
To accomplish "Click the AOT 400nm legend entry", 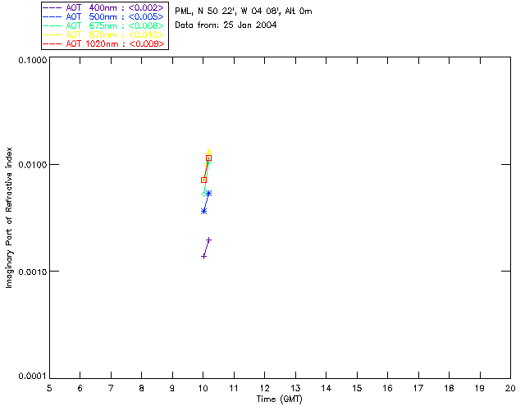I will [x=104, y=7].
